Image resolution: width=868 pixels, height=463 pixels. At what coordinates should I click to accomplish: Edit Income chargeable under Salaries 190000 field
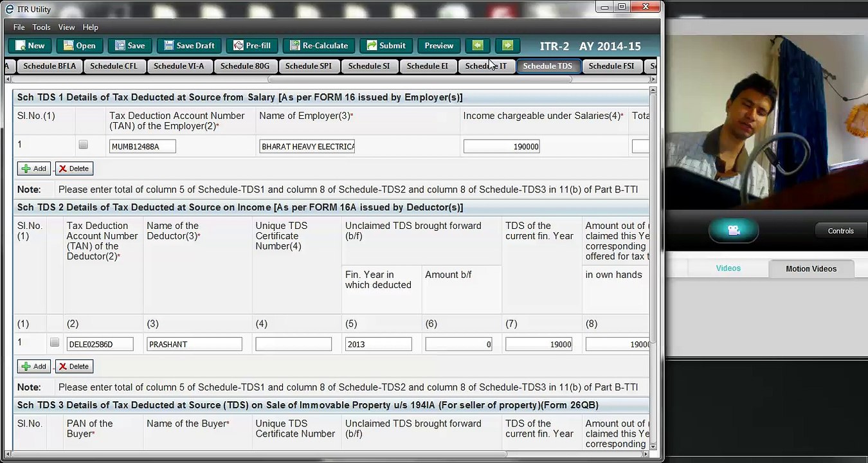point(502,147)
